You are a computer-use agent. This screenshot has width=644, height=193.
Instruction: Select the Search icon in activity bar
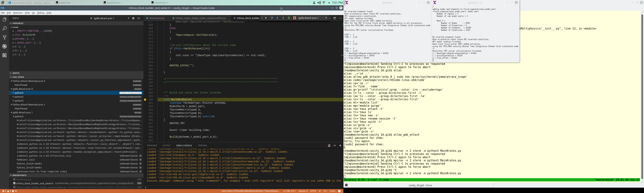click(4, 28)
